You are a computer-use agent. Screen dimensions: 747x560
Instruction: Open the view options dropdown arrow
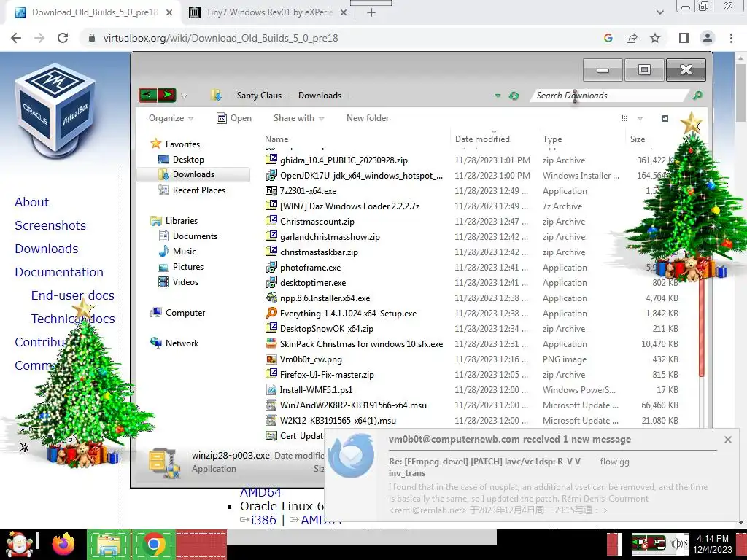click(x=640, y=118)
